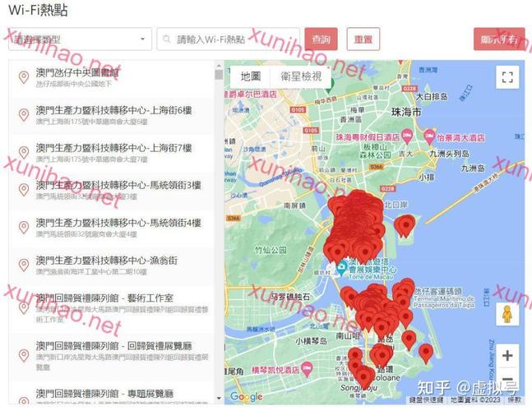Select 回歸賀禮展覽廳 museum entry
The height and width of the screenshot is (411, 532).
click(x=112, y=356)
